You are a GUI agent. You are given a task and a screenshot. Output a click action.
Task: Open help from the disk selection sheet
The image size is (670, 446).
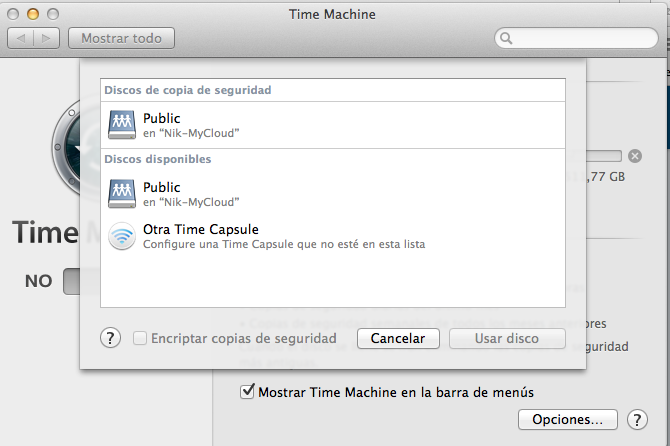111,338
